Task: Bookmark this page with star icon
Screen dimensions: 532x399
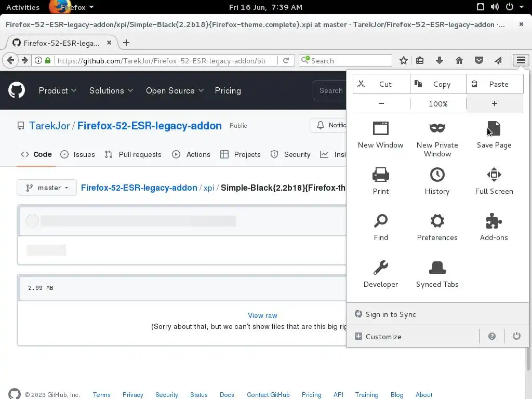Action: 403,60
